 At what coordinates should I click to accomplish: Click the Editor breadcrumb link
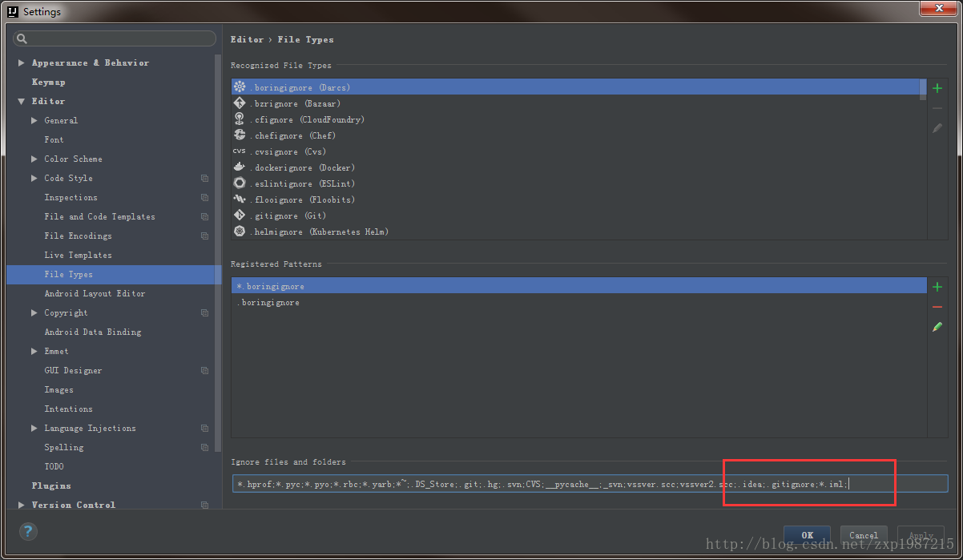[x=247, y=39]
